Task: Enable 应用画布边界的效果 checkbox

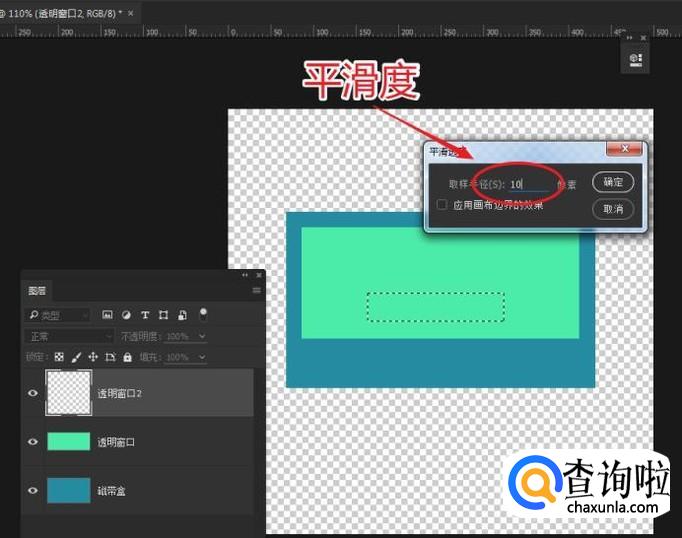Action: (x=442, y=205)
